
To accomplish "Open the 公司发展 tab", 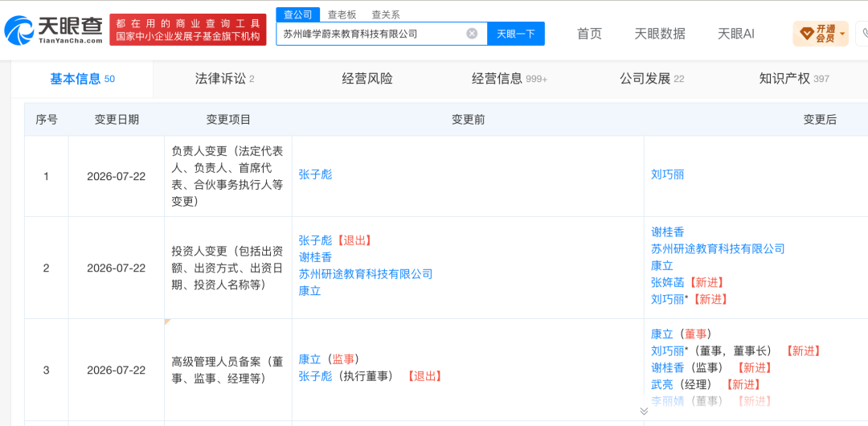I will click(652, 79).
